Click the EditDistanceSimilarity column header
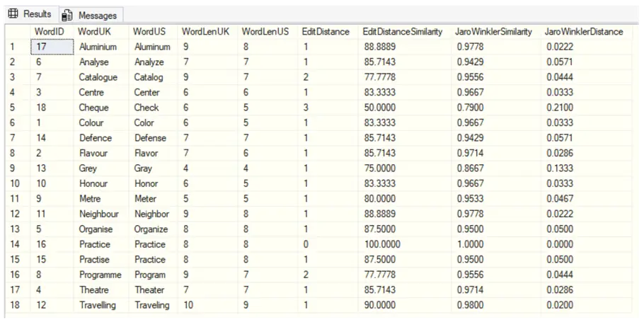Image resolution: width=644 pixels, height=322 pixels. pos(402,32)
